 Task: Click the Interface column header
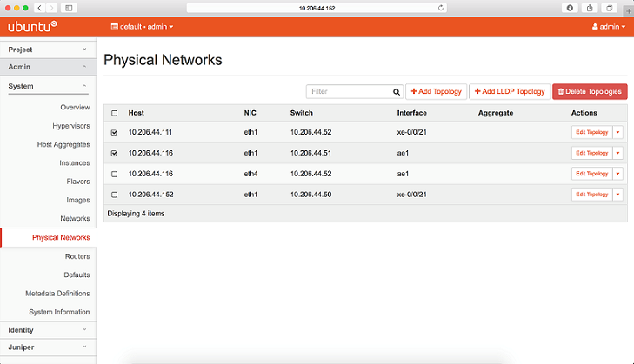[x=411, y=113]
